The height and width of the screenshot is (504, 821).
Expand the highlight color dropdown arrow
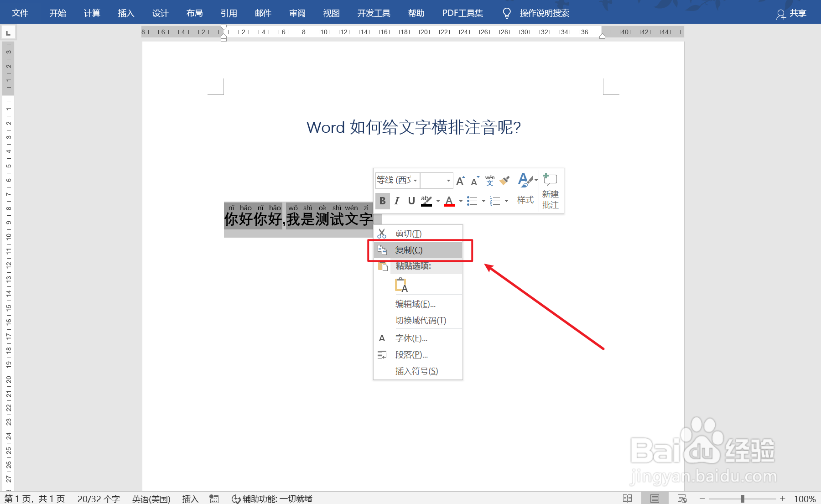click(x=438, y=201)
